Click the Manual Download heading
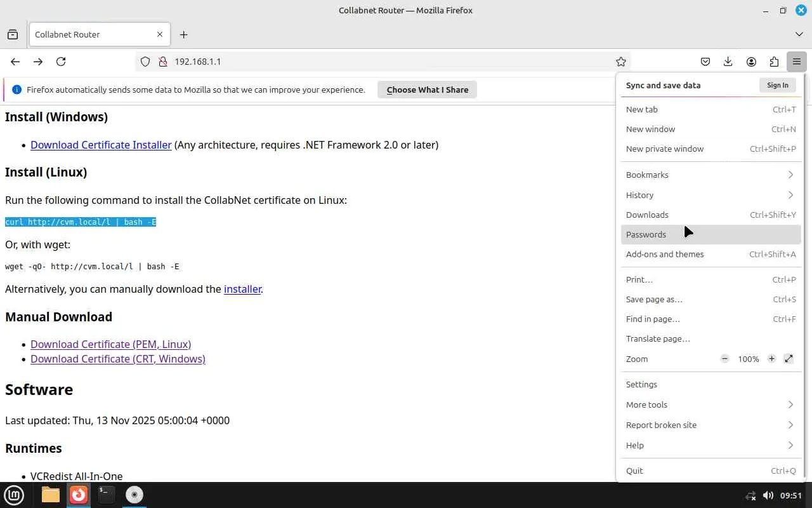 pos(58,317)
